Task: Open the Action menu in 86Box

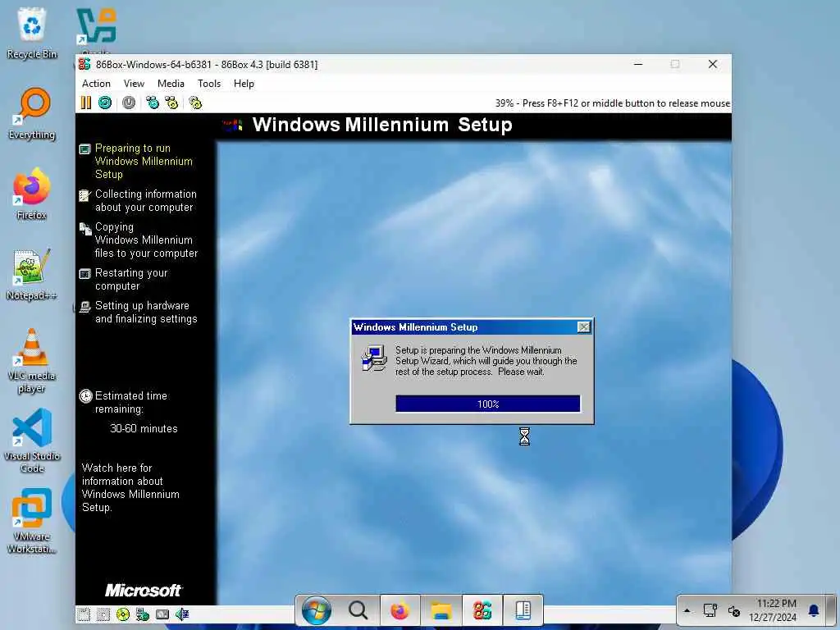Action: 96,84
